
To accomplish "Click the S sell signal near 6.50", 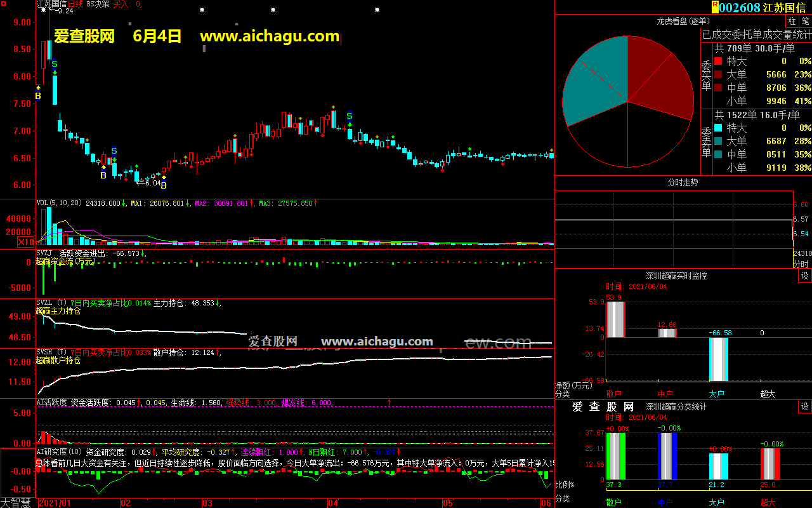I will pyautogui.click(x=114, y=151).
